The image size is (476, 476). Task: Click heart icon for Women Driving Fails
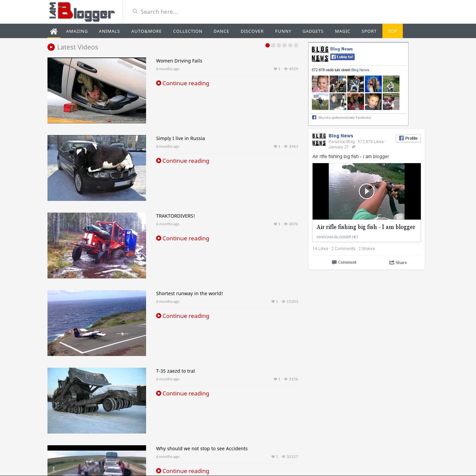275,69
